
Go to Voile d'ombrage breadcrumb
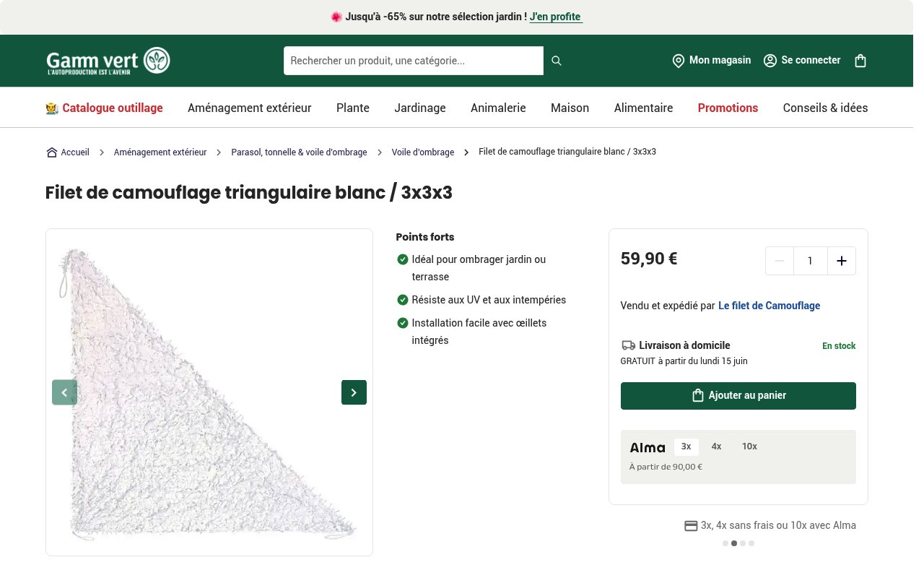[423, 152]
